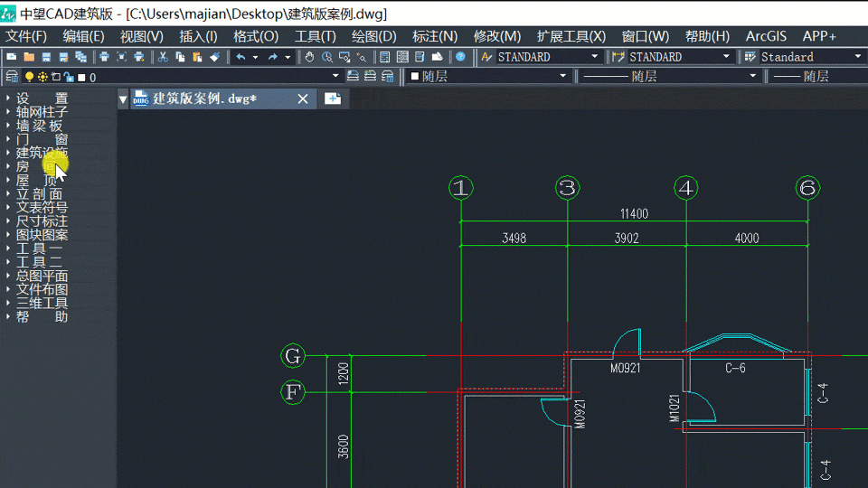The width and height of the screenshot is (868, 488).
Task: Undo the last action
Action: [241, 57]
